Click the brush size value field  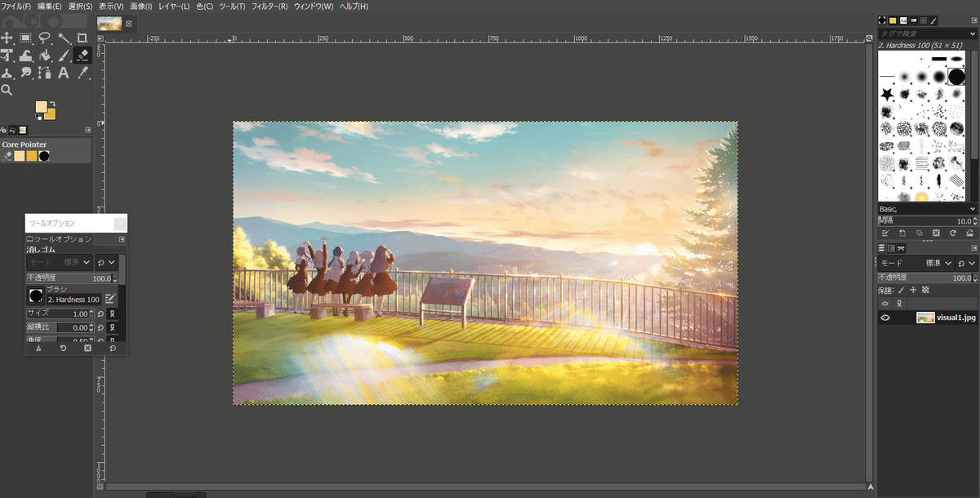[x=60, y=313]
